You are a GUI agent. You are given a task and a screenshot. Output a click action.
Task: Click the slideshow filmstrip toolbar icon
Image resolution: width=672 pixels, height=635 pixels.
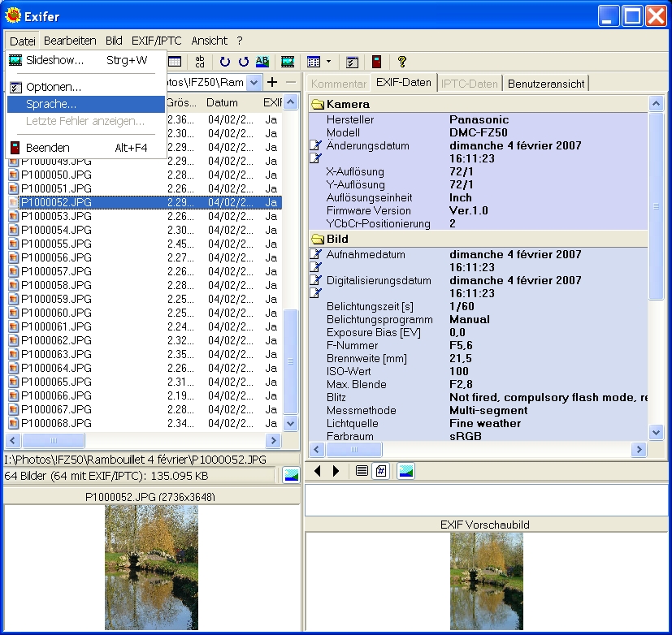(288, 62)
